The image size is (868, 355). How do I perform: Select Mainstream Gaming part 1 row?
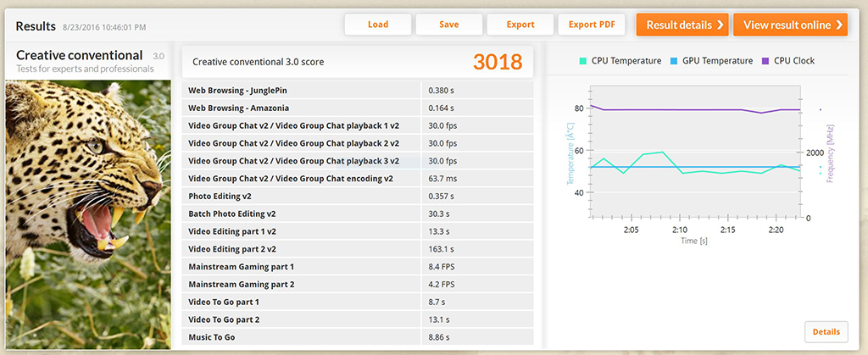point(301,266)
